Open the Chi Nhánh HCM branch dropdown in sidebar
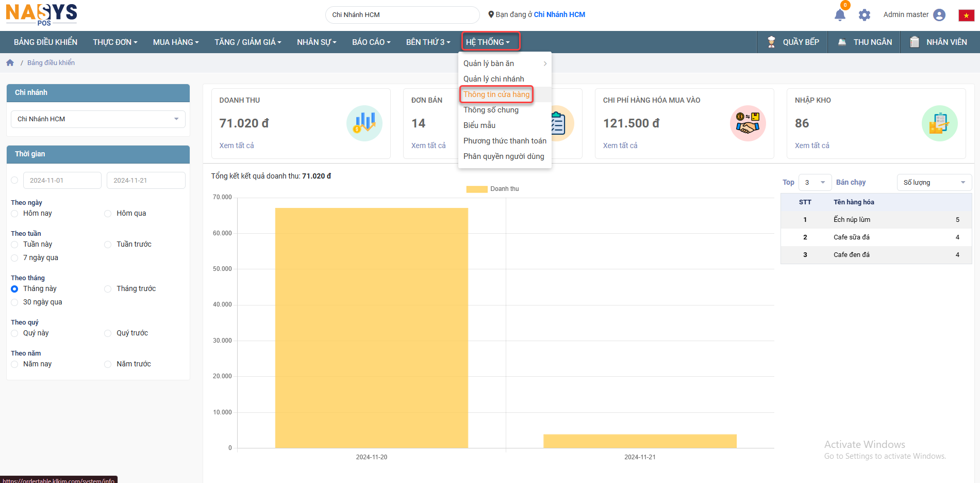The width and height of the screenshot is (980, 483). coord(98,119)
